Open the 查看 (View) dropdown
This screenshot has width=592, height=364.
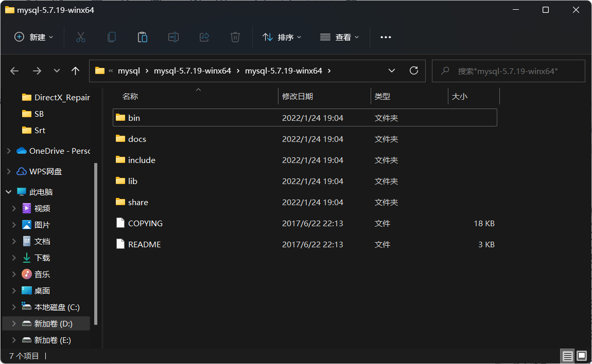tap(339, 37)
